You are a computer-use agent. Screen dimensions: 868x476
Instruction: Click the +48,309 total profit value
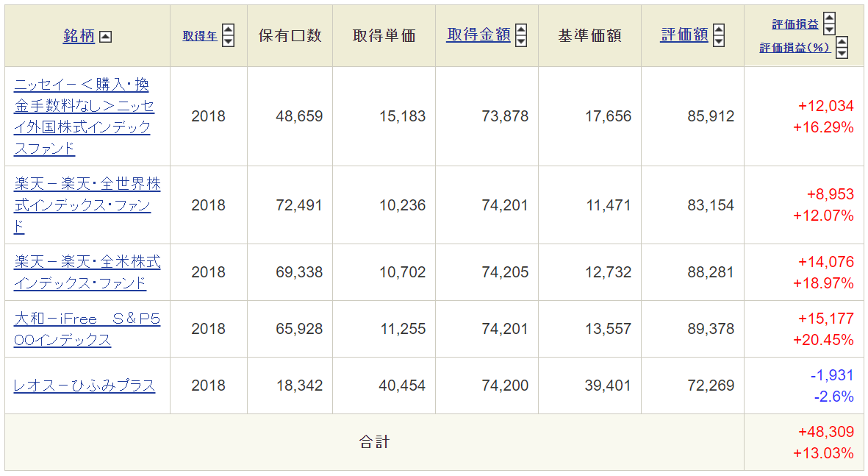click(x=826, y=432)
